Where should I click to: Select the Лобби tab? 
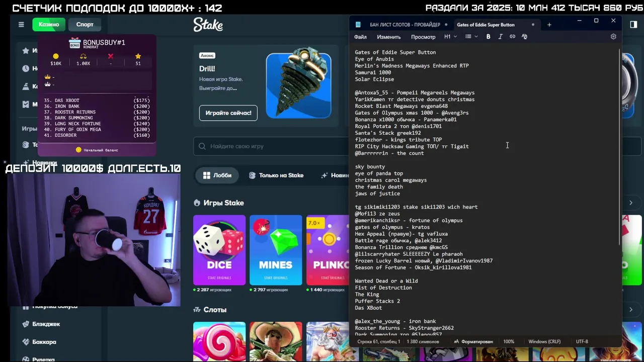pos(217,175)
